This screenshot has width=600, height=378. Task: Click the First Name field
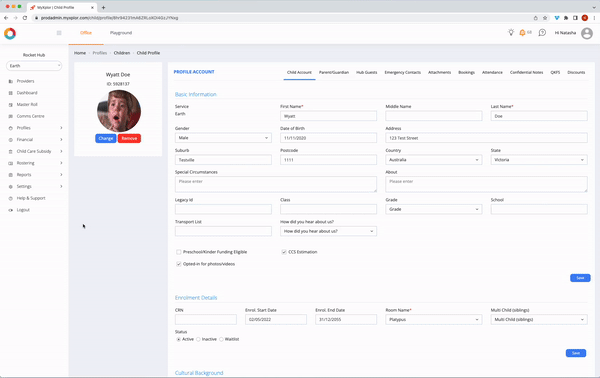[x=328, y=116]
